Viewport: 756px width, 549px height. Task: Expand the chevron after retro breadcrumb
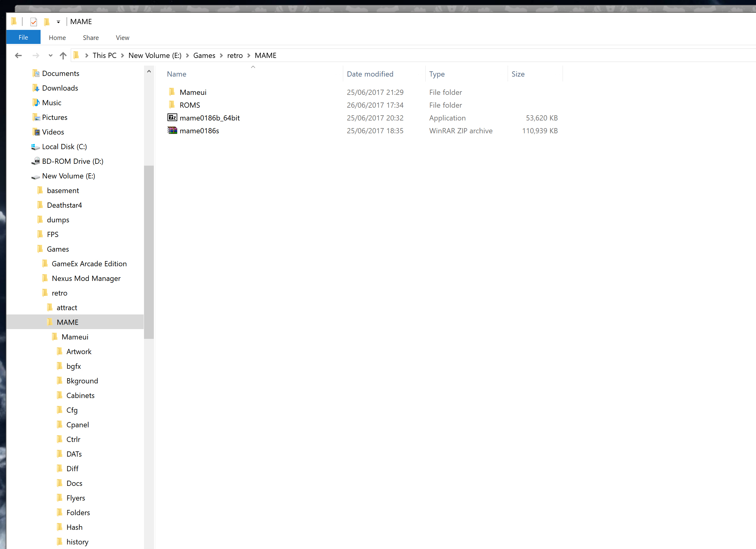pos(249,56)
